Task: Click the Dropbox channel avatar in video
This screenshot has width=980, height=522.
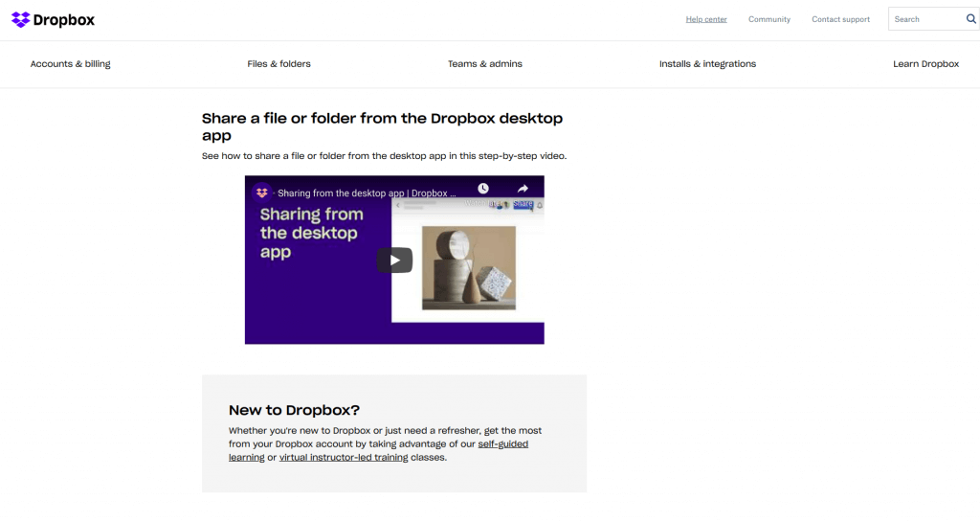Action: click(x=262, y=193)
